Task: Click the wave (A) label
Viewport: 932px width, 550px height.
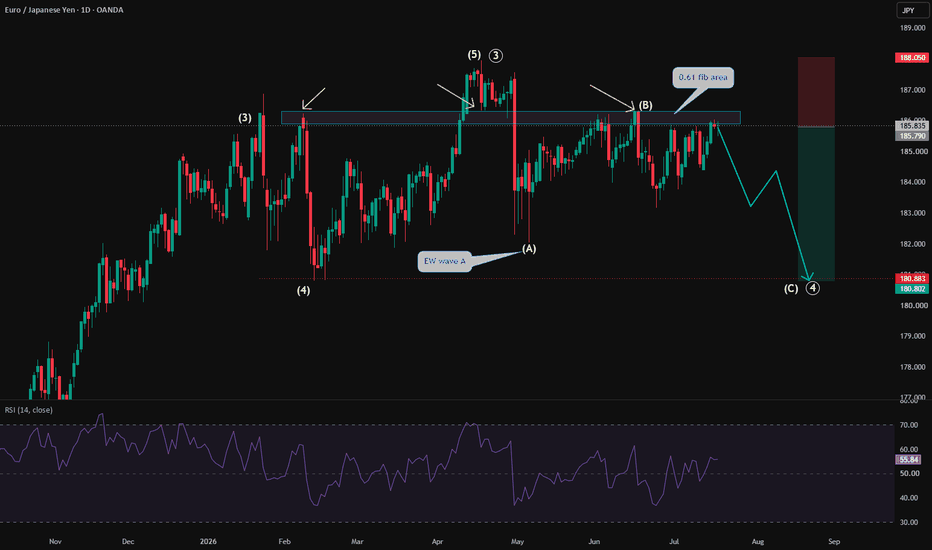Action: tap(529, 249)
